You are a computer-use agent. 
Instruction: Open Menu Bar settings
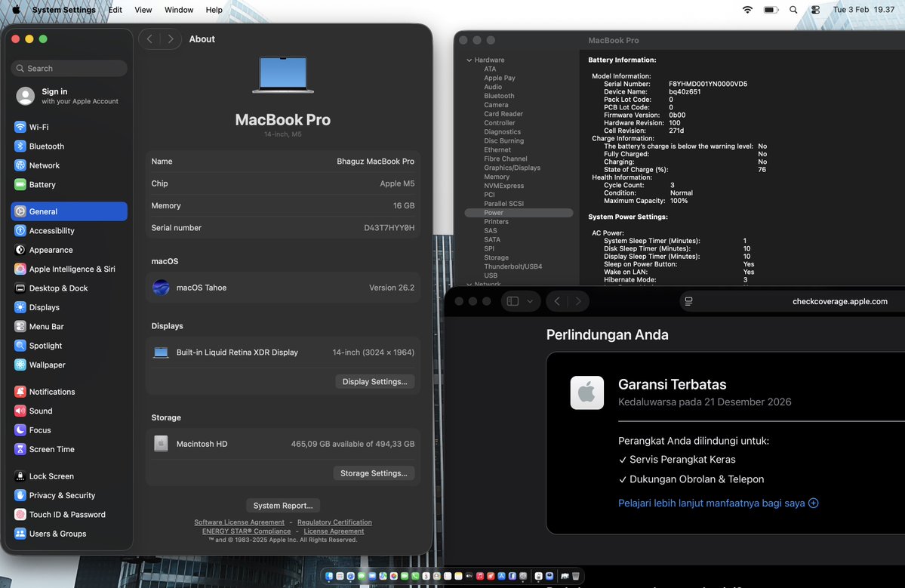(x=69, y=326)
